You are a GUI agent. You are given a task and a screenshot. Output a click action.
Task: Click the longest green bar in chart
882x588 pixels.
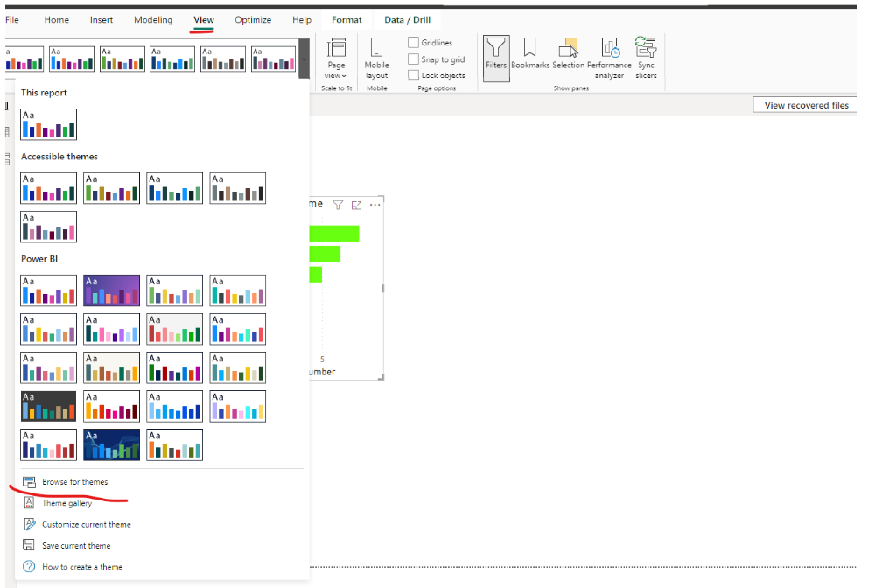(x=334, y=234)
